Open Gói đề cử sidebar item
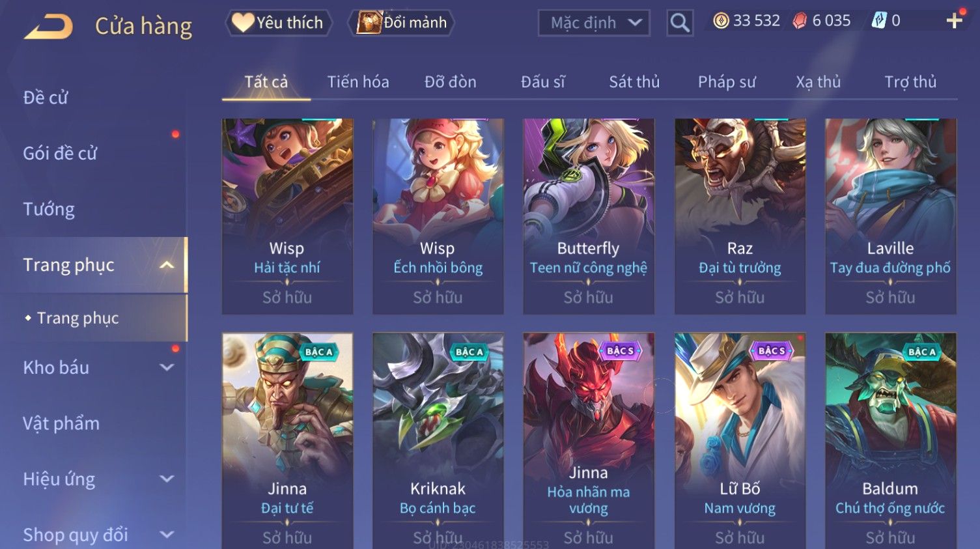 [x=60, y=153]
